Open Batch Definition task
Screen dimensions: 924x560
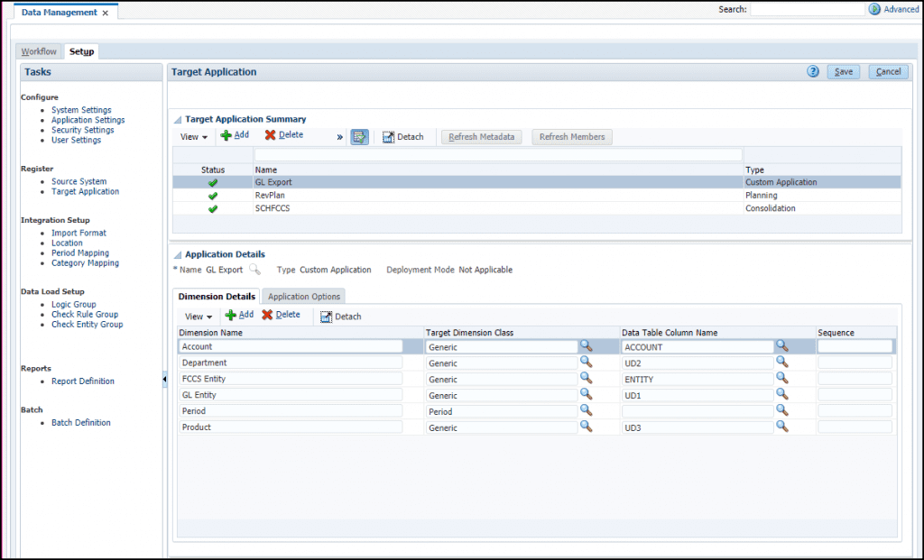pos(80,423)
